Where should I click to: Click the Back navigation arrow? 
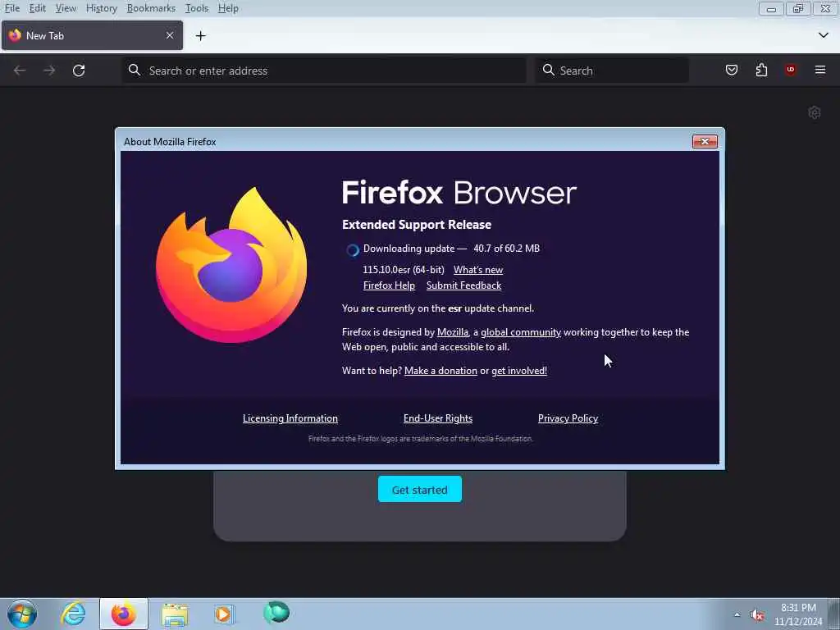[x=20, y=71]
